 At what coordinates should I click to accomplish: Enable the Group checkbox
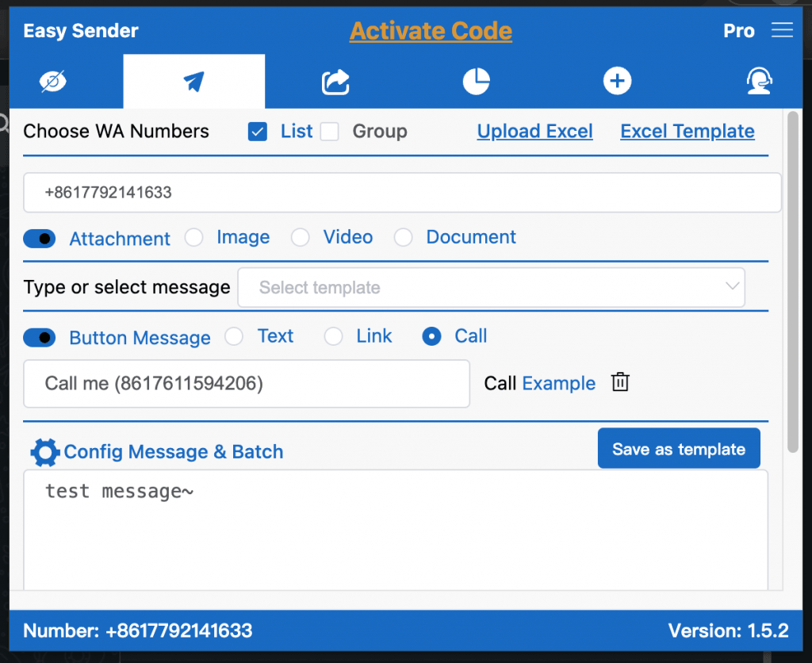pyautogui.click(x=329, y=131)
